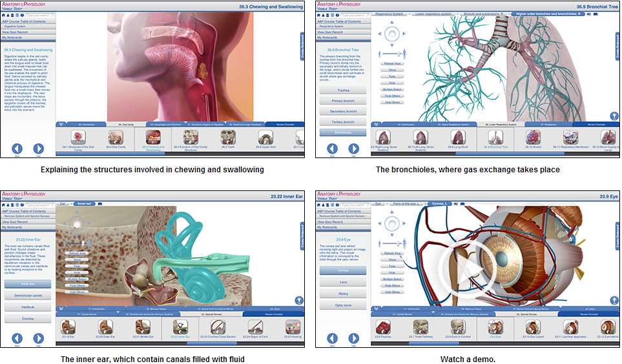The image size is (622, 364).
Task: Click the Bronchioles structure button
Action: (343, 132)
